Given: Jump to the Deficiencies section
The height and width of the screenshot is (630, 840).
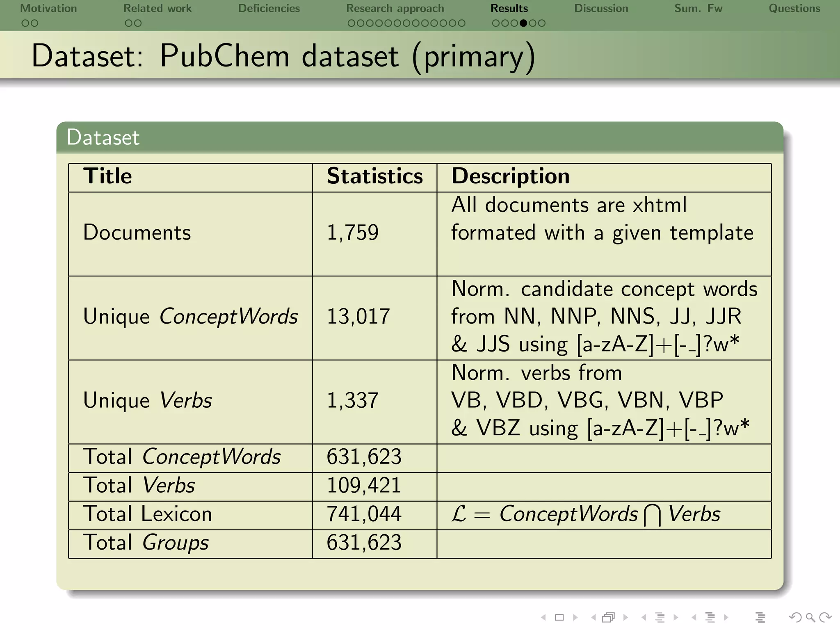Looking at the screenshot, I should (269, 8).
